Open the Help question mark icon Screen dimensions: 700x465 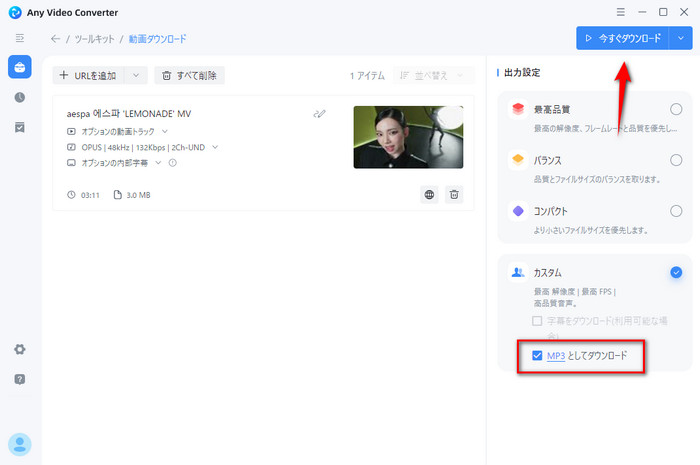[20, 379]
